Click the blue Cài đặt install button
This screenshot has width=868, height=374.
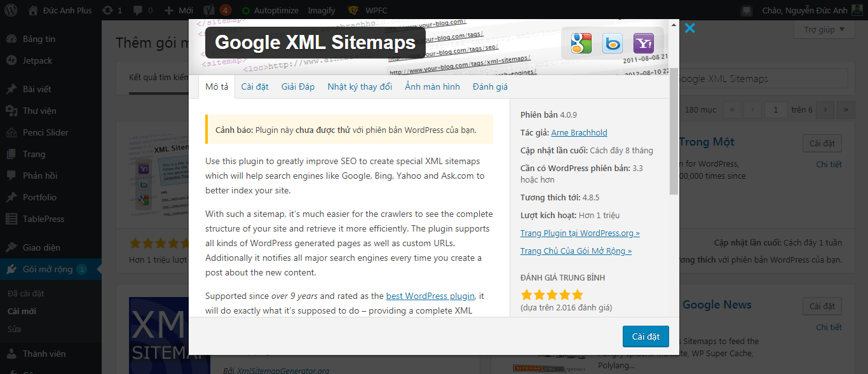point(646,336)
